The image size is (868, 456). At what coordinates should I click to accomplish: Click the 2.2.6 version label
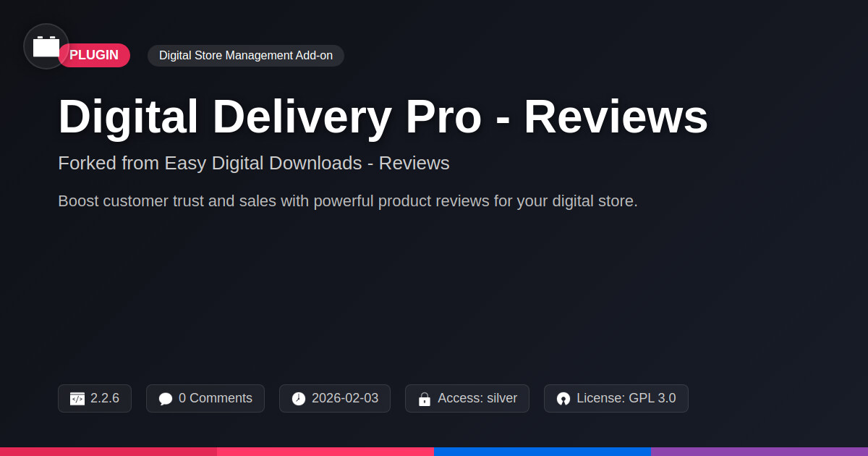point(105,398)
